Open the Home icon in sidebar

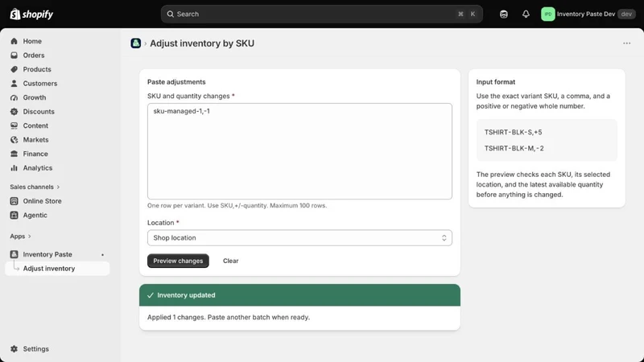pyautogui.click(x=14, y=41)
